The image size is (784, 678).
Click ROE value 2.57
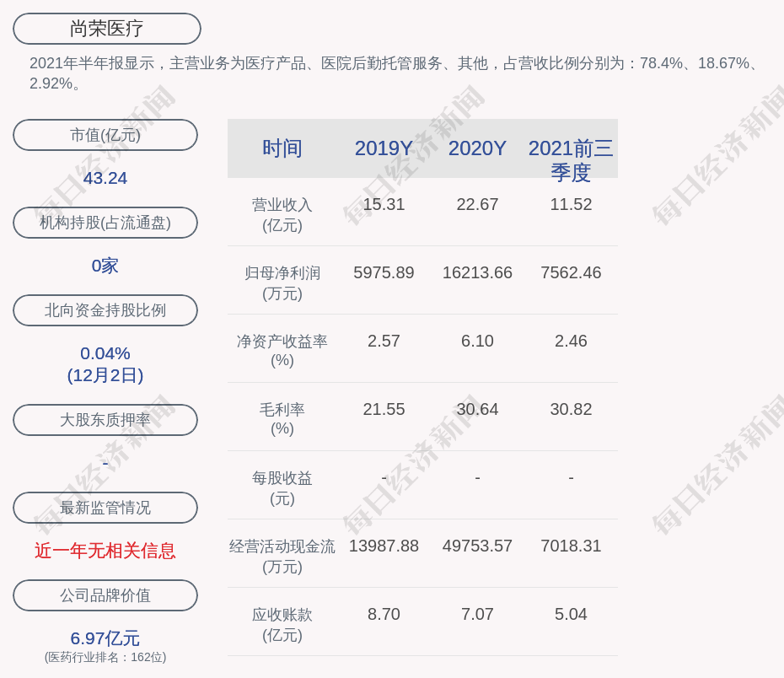[384, 341]
